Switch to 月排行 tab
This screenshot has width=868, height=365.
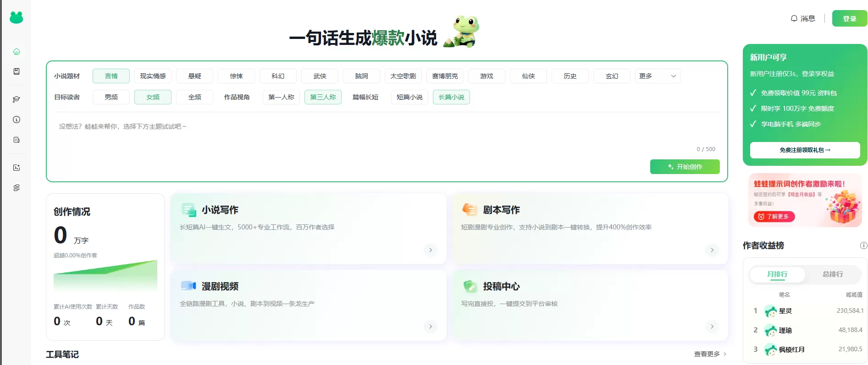pos(777,274)
